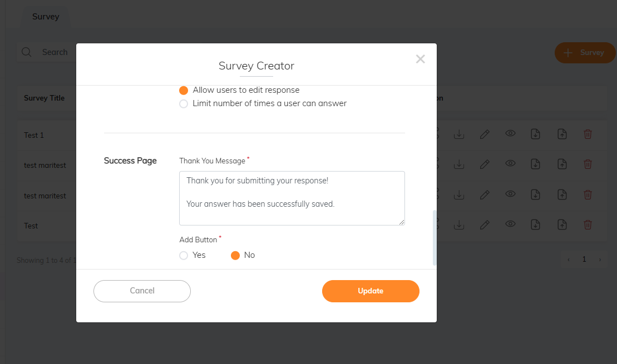
Task: Click file-download icon in Test 1 row
Action: [536, 134]
